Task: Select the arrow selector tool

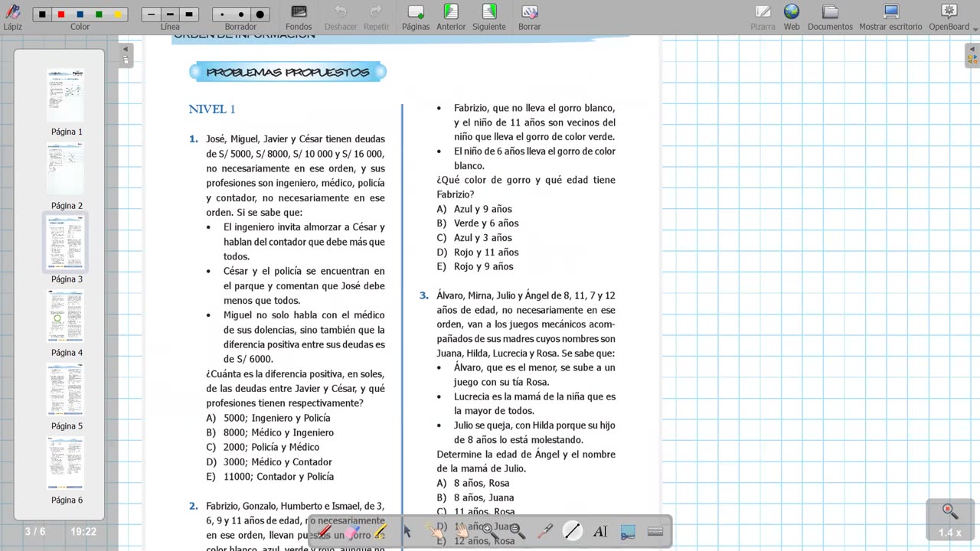Action: tap(407, 531)
